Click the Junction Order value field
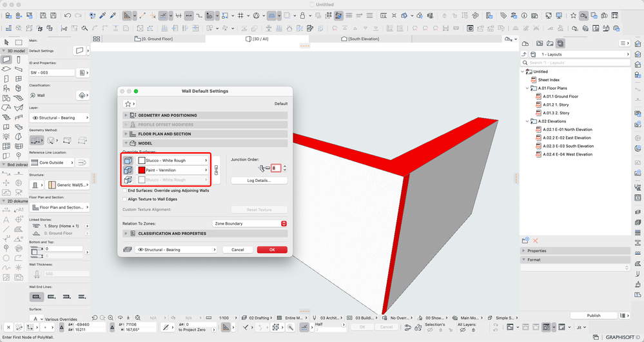This screenshot has height=342, width=644. pos(276,168)
